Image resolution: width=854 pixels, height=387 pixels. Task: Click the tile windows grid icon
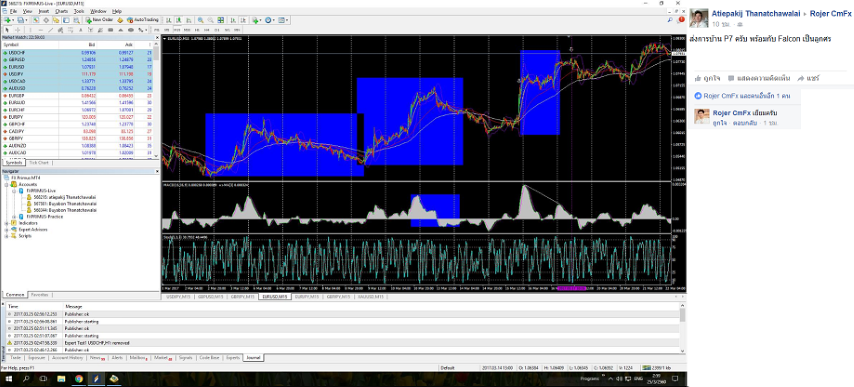pos(221,20)
